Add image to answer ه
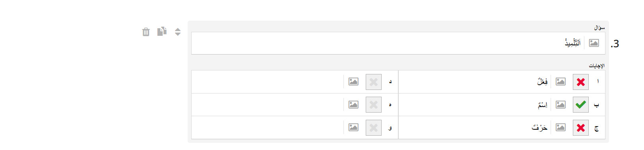644x150 pixels. 353,105
